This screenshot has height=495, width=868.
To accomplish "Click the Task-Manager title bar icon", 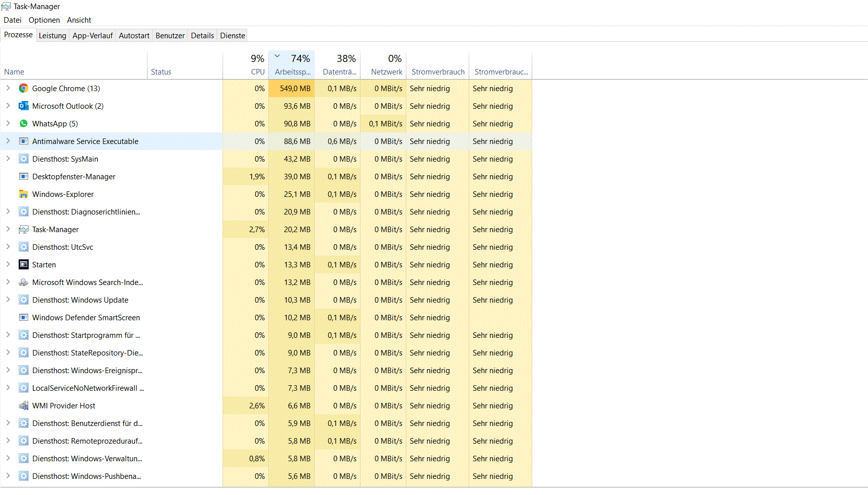I will [x=6, y=7].
